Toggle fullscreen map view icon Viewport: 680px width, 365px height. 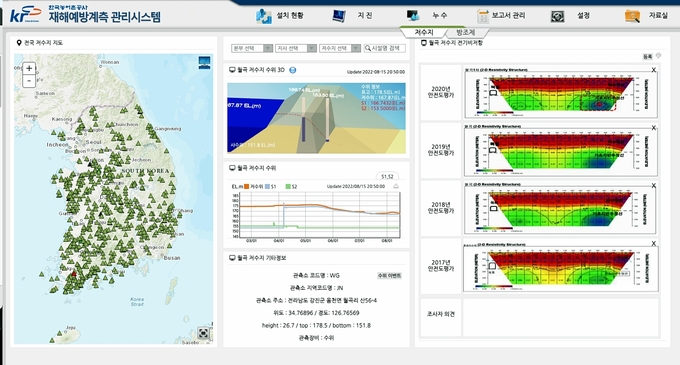click(x=203, y=333)
